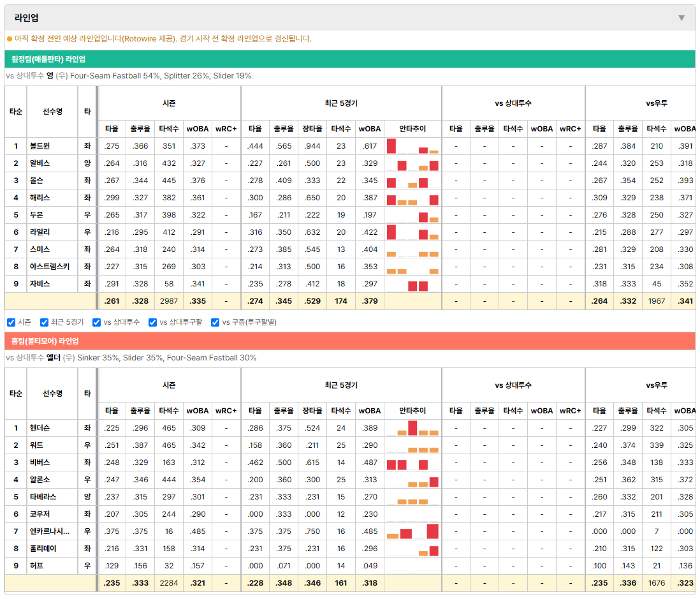Click the 원정팀(애틀란타) 라인업 header bar
Image resolution: width=700 pixels, height=599 pixels.
(349, 59)
